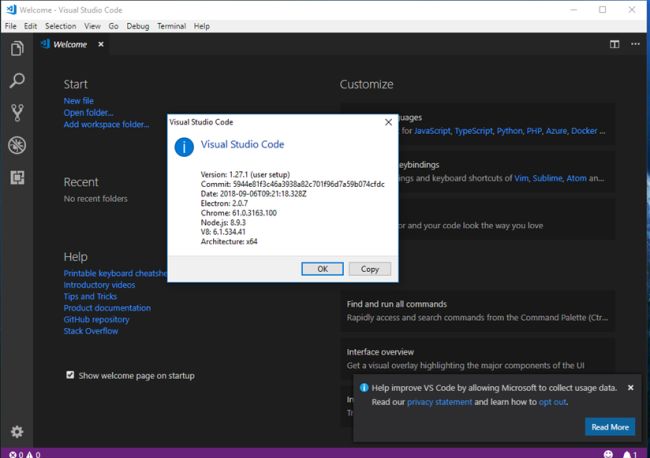Click the Python language link
The image size is (650, 458).
(x=509, y=131)
